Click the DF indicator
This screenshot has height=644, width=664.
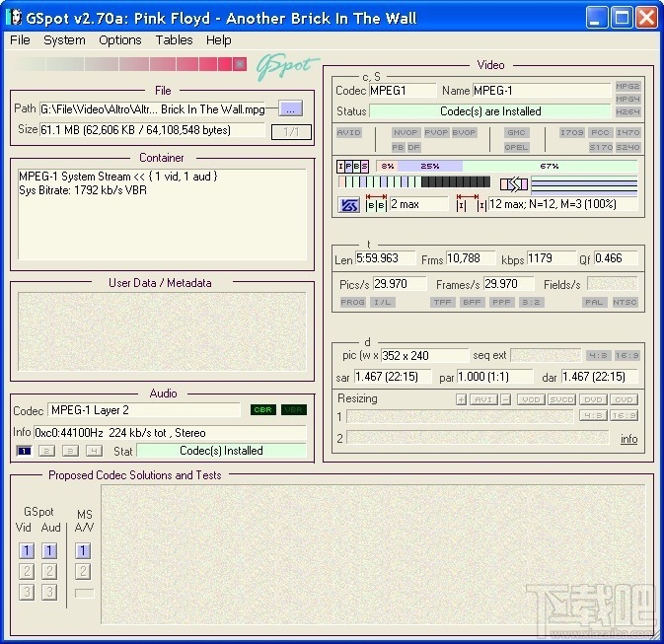[x=413, y=147]
